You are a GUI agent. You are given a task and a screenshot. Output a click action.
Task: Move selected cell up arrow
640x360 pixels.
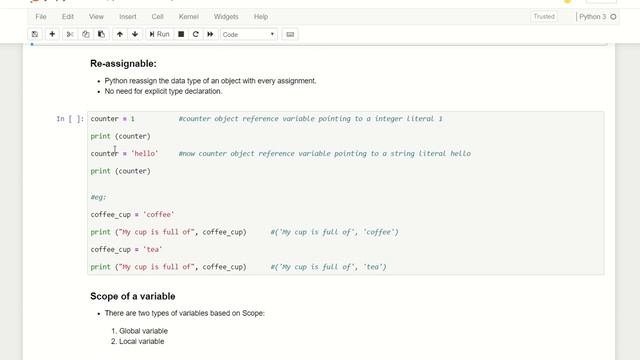click(x=120, y=34)
